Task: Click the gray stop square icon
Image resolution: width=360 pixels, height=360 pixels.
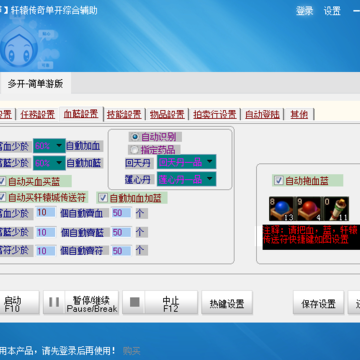Action: [x=134, y=302]
